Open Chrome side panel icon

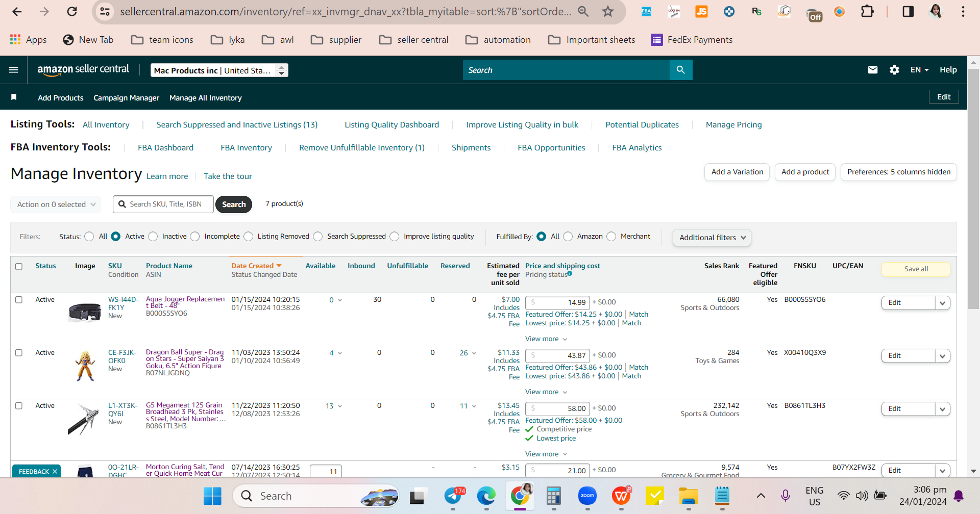[x=908, y=11]
